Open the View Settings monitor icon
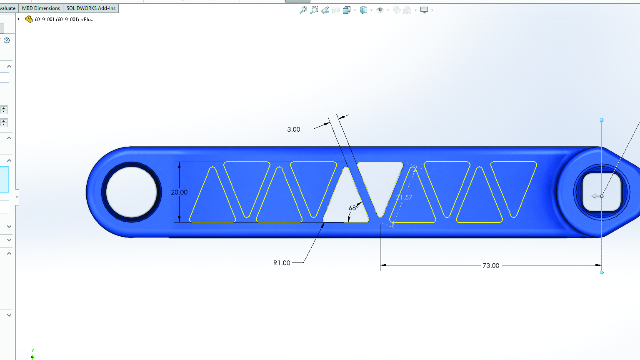The image size is (640, 360). pyautogui.click(x=424, y=10)
